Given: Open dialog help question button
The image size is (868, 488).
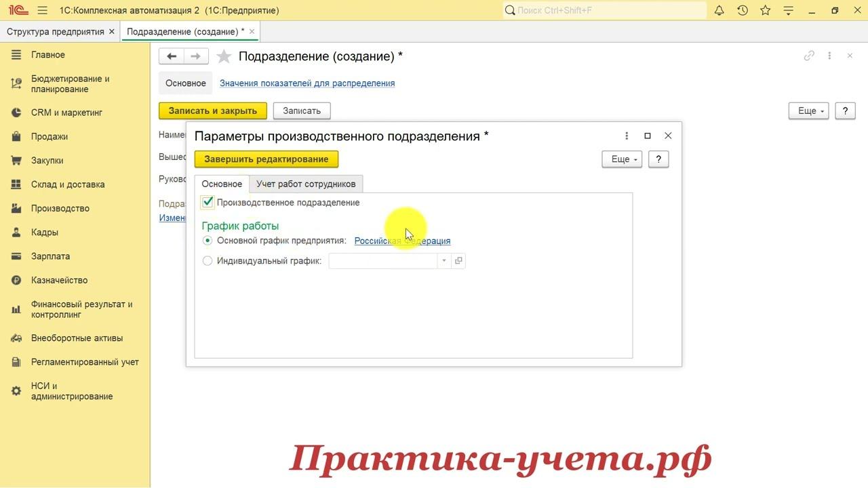Looking at the screenshot, I should 658,159.
